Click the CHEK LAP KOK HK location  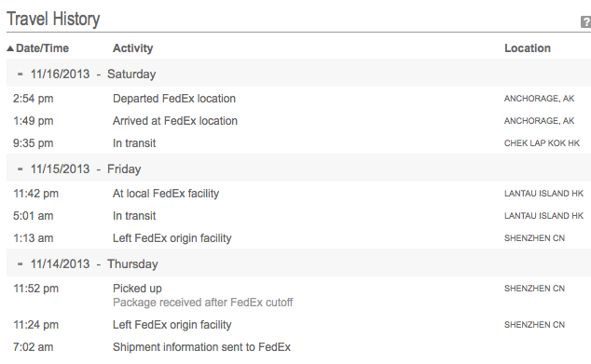542,143
